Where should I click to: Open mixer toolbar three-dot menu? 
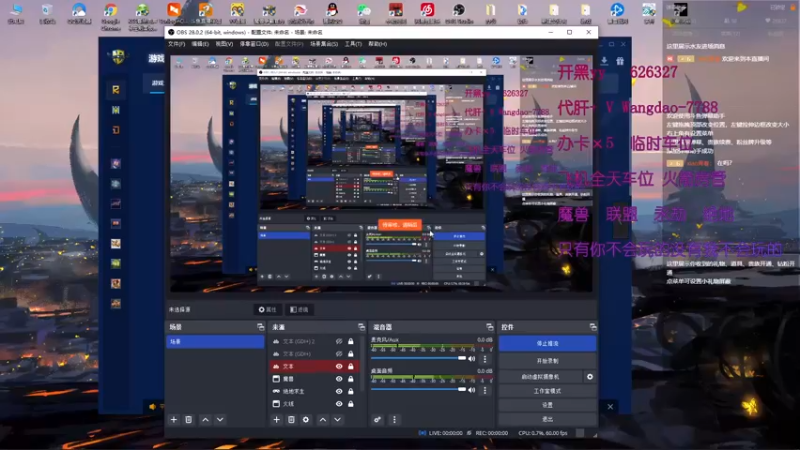click(x=394, y=419)
